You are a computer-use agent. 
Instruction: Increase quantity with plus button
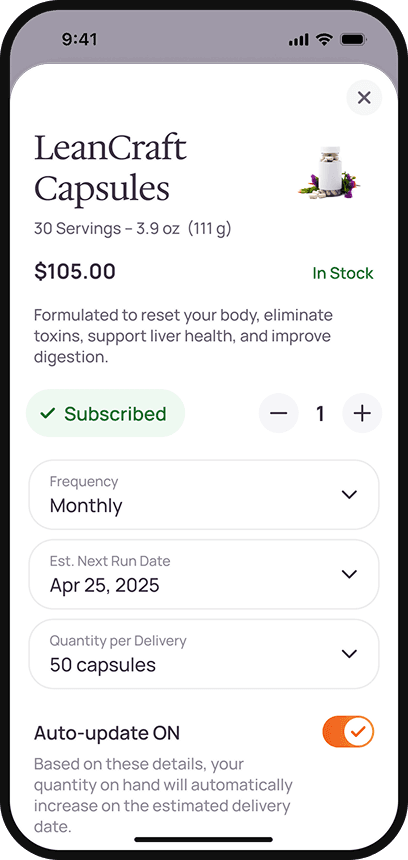[362, 414]
